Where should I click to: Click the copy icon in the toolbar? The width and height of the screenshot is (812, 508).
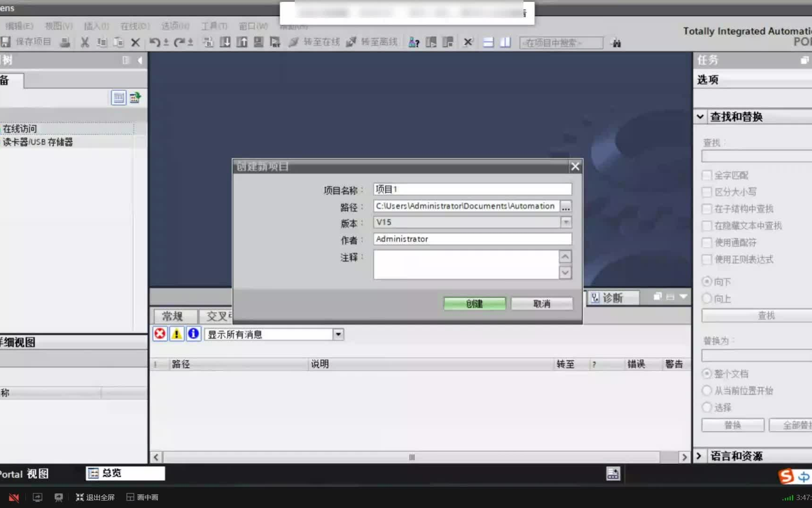(x=101, y=42)
